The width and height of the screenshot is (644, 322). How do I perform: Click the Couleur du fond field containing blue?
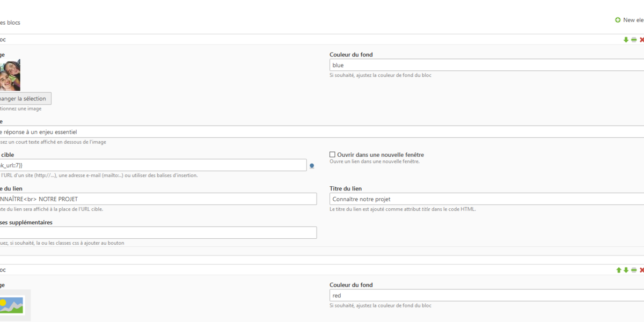coord(487,65)
